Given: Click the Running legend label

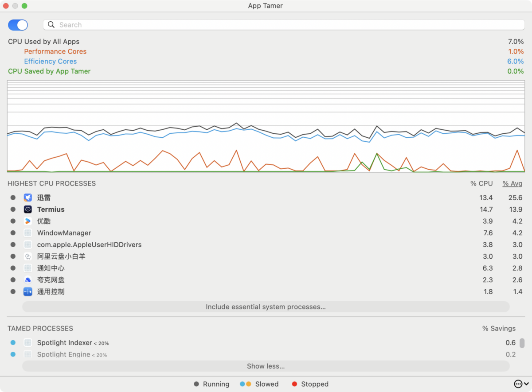Looking at the screenshot, I should point(216,384).
